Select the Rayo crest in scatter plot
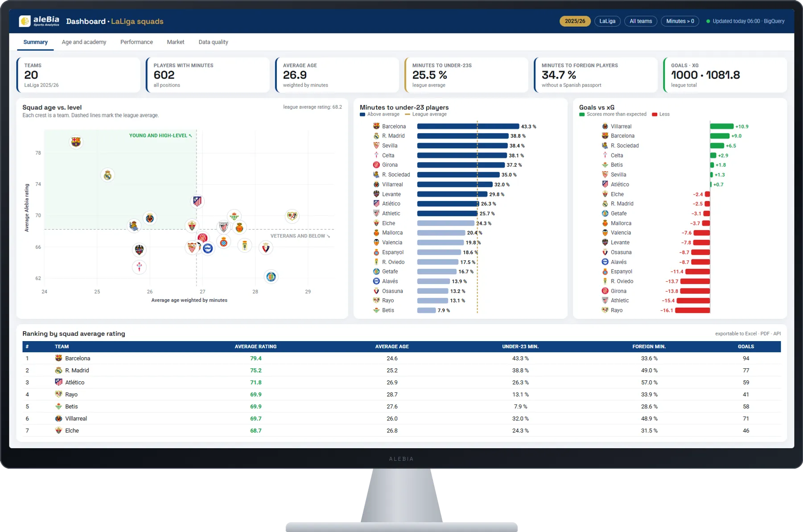Screen dimensions: 803x532 click(292, 216)
